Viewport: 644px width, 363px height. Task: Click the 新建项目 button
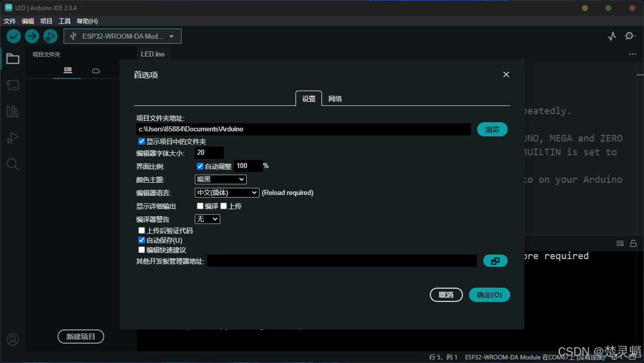[x=81, y=337]
